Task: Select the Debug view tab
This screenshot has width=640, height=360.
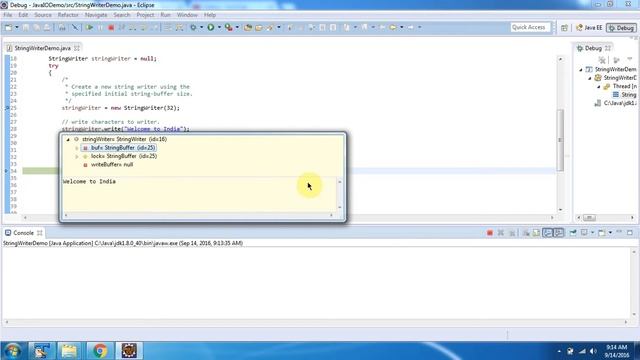Action: pos(593,48)
